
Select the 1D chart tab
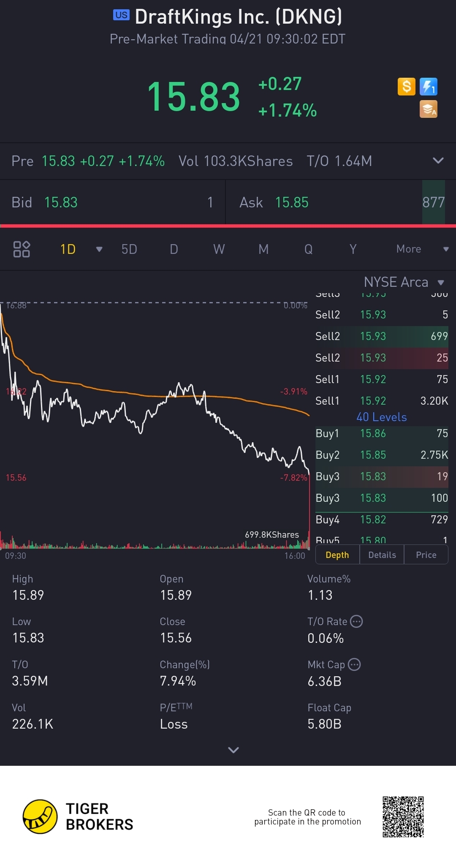point(68,249)
